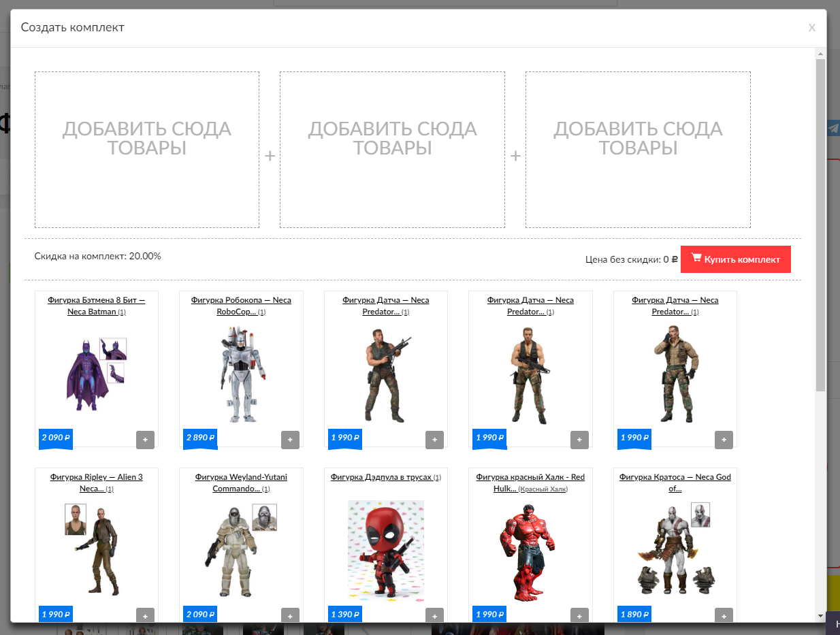Add Ripley Alien 3 figure with plus
Viewport: 840px width, 635px height.
145,616
